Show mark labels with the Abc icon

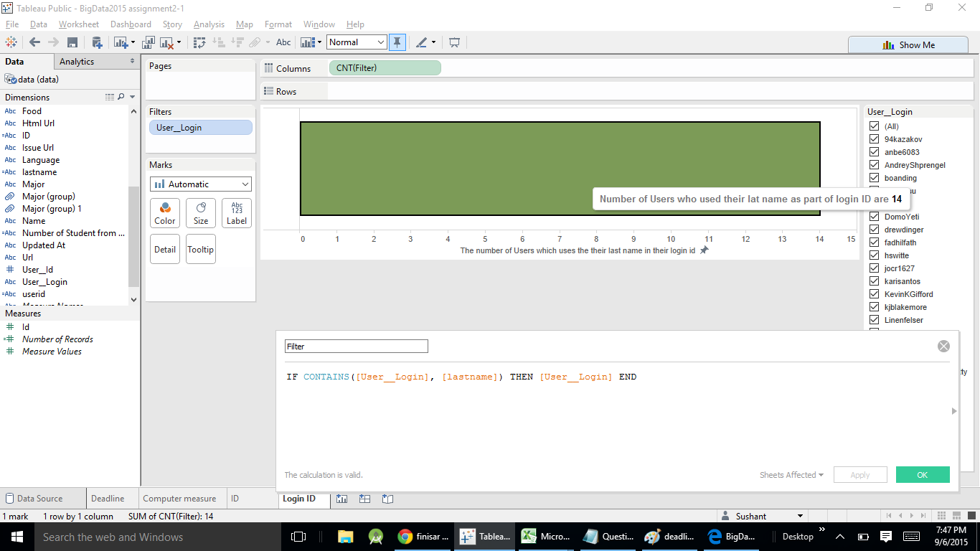284,42
